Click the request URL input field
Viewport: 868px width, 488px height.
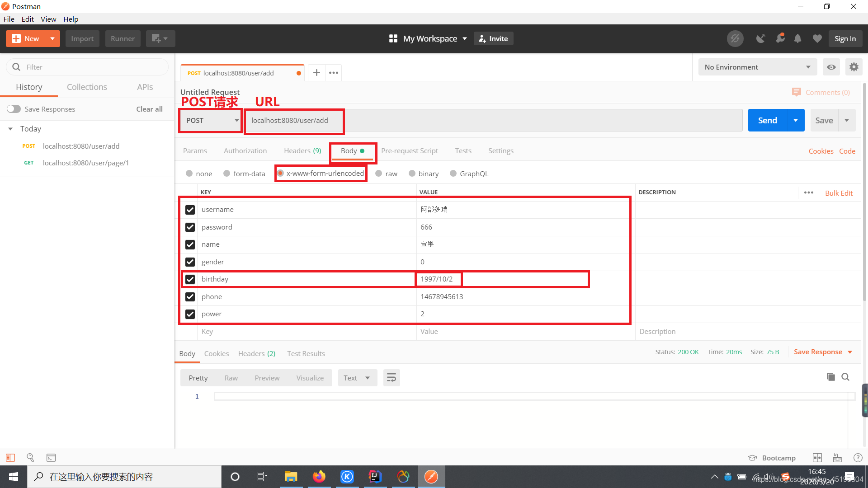pos(494,120)
